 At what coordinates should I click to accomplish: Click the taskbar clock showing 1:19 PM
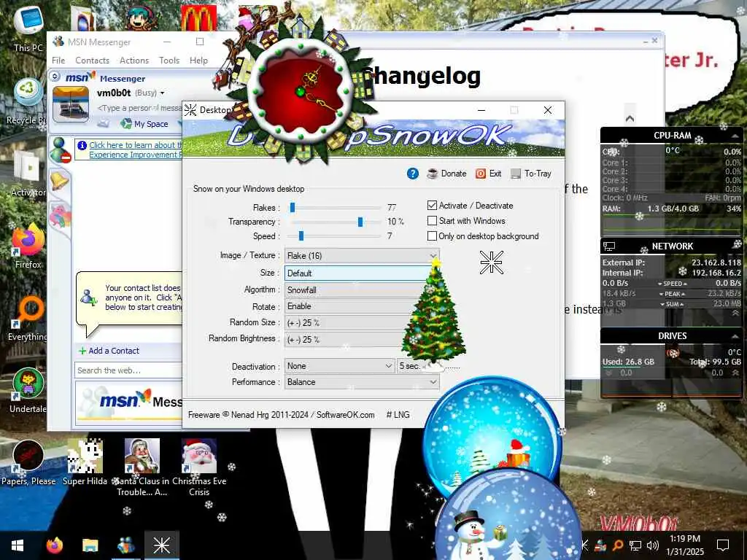(x=684, y=545)
